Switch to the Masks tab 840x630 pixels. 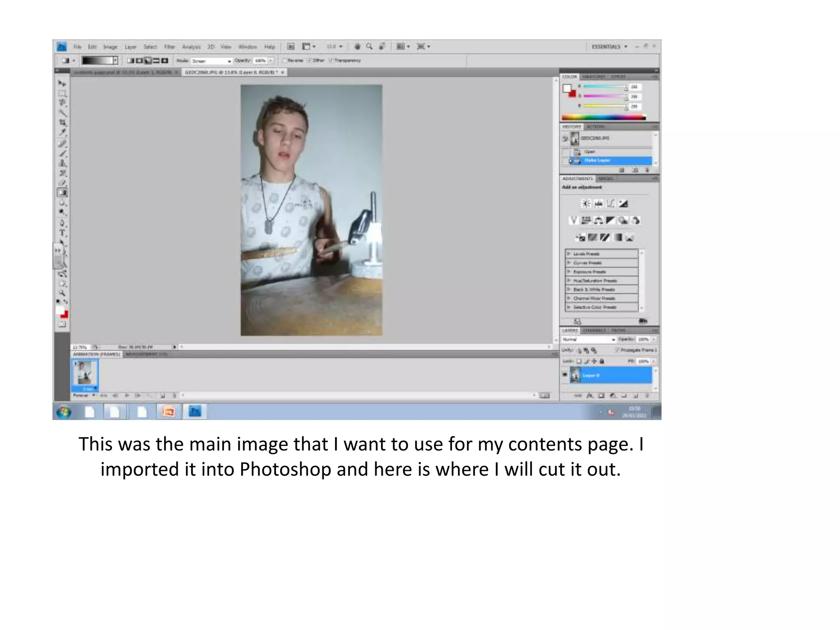point(605,179)
